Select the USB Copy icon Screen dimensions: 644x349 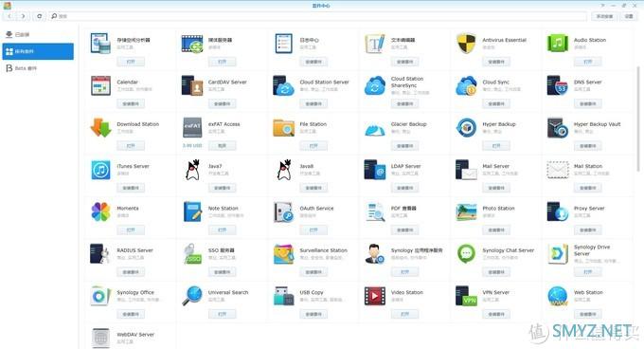(283, 296)
